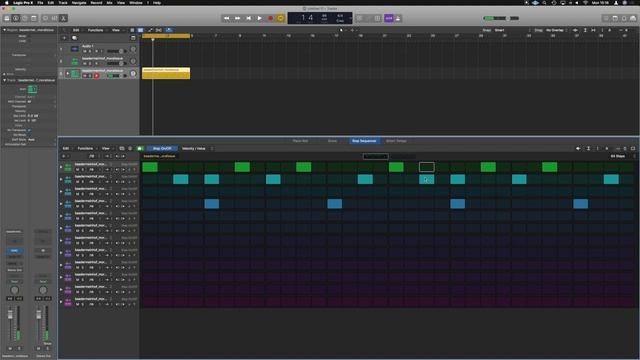This screenshot has height=360, width=640.
Task: Open the Mix menu
Action: coord(109,2)
